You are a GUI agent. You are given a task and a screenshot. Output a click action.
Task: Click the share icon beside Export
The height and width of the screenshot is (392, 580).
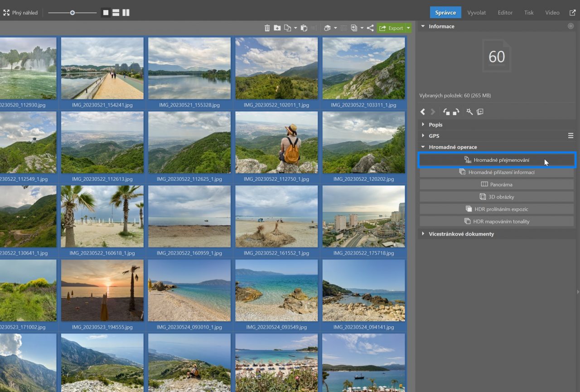coord(370,28)
